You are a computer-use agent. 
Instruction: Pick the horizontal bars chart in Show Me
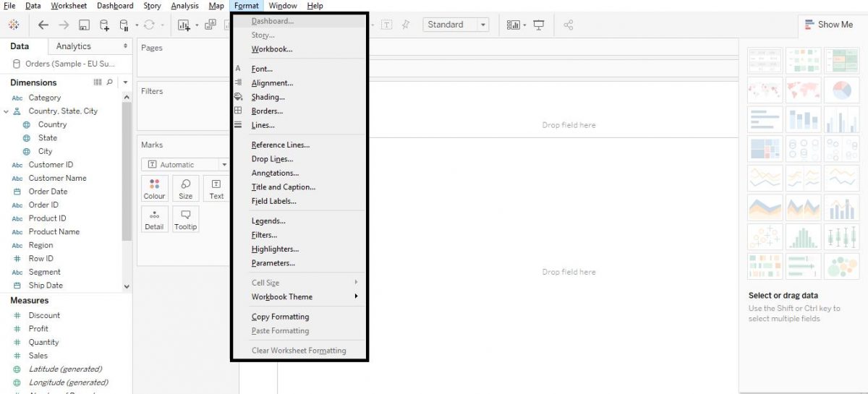click(x=765, y=120)
